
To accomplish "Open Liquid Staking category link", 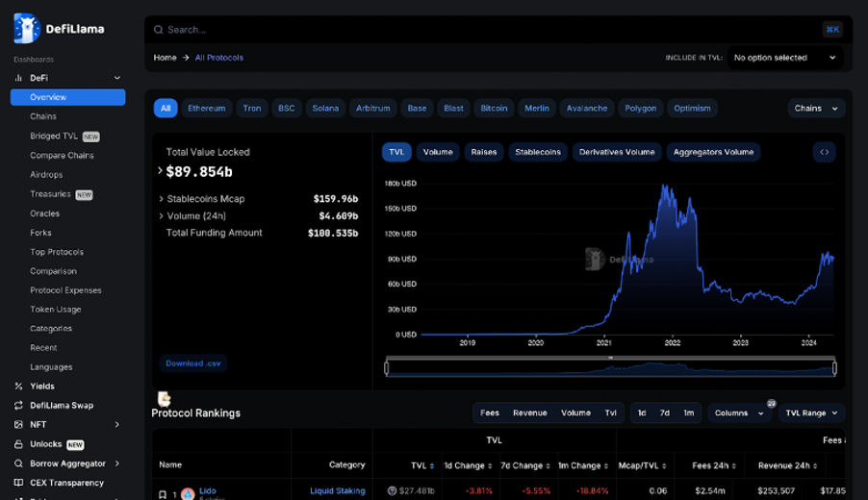I will point(337,490).
